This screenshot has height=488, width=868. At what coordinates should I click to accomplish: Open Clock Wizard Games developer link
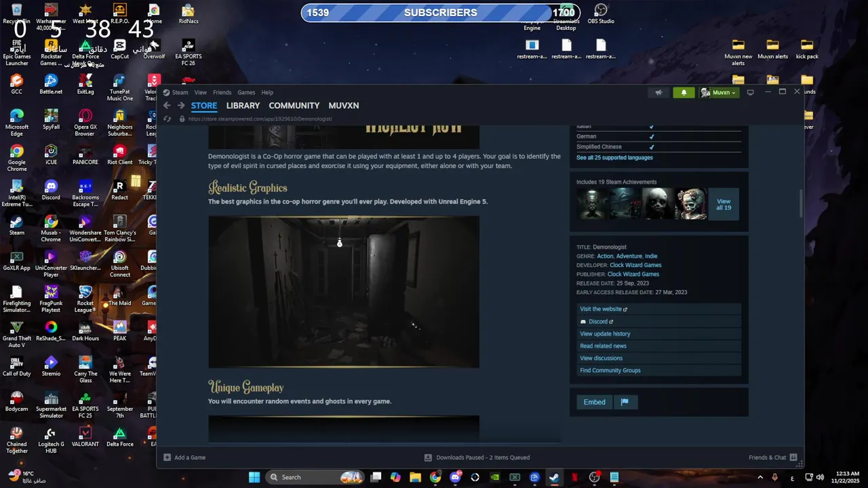[x=635, y=265]
